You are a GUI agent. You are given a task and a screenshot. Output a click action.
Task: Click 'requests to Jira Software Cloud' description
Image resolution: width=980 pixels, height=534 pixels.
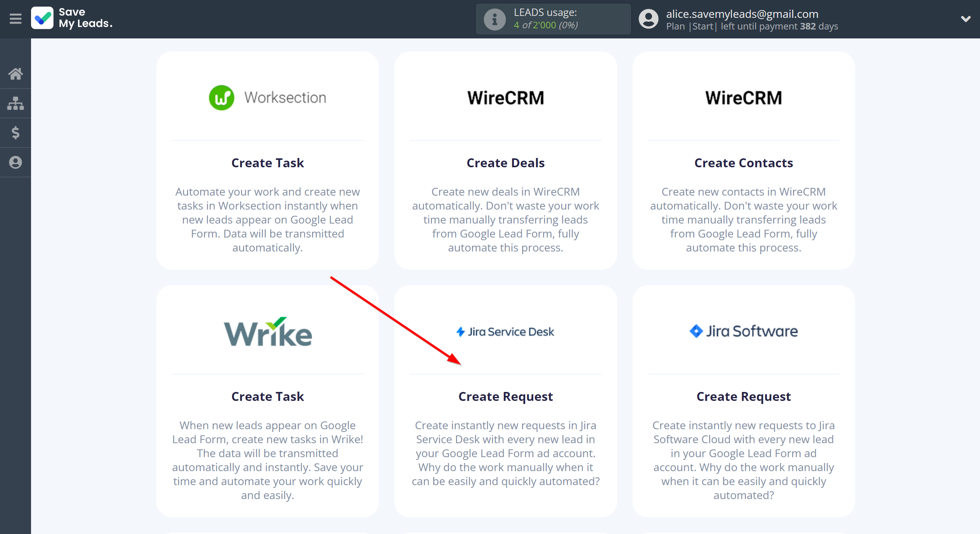coord(743,460)
